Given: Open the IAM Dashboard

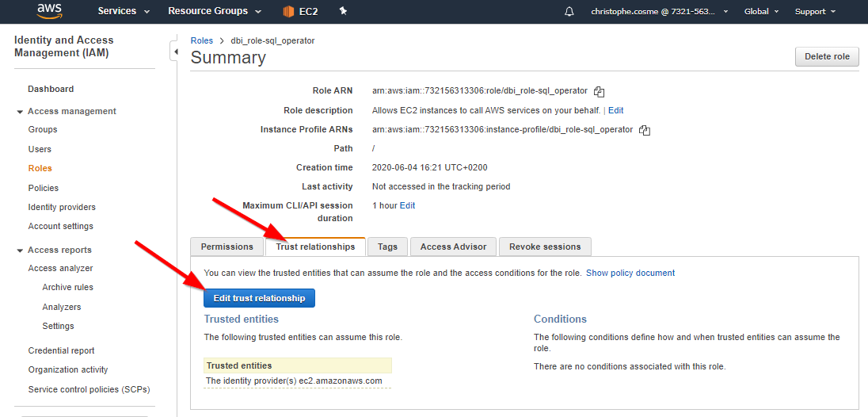Looking at the screenshot, I should (x=51, y=89).
